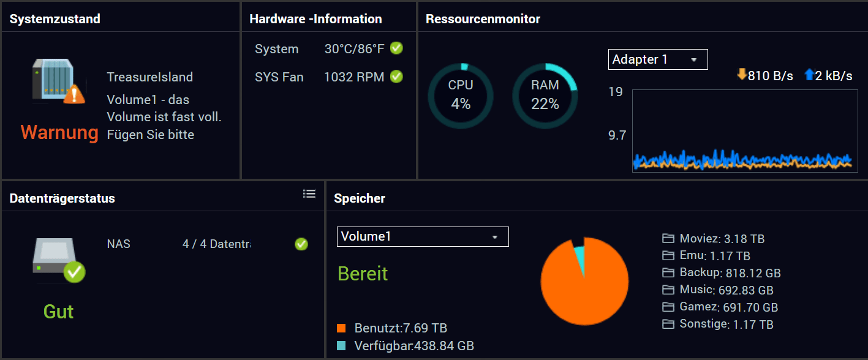Click the hard disk status icon
The height and width of the screenshot is (360, 868).
point(58,260)
